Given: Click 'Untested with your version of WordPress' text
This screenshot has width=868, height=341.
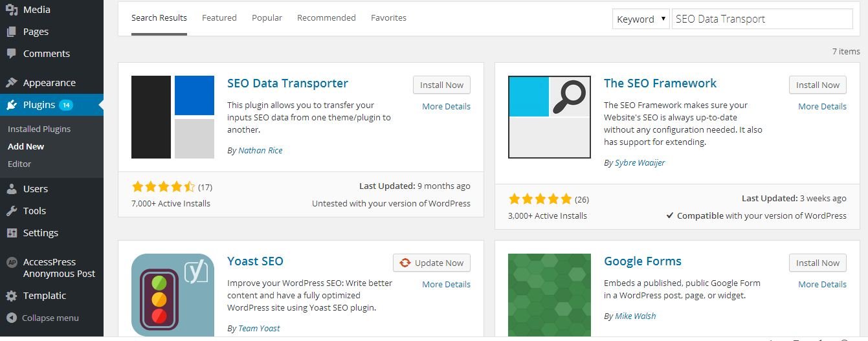Looking at the screenshot, I should [391, 203].
